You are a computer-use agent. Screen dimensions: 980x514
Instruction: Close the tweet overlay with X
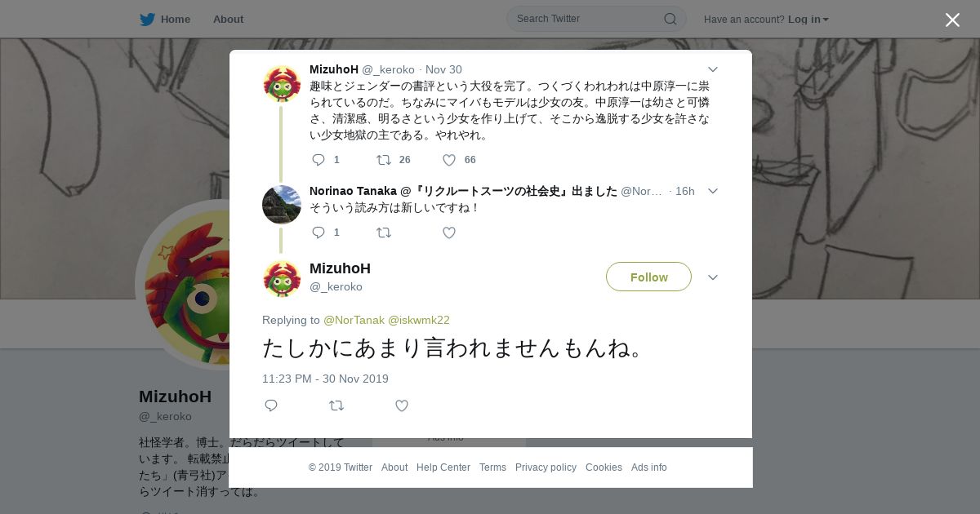952,20
